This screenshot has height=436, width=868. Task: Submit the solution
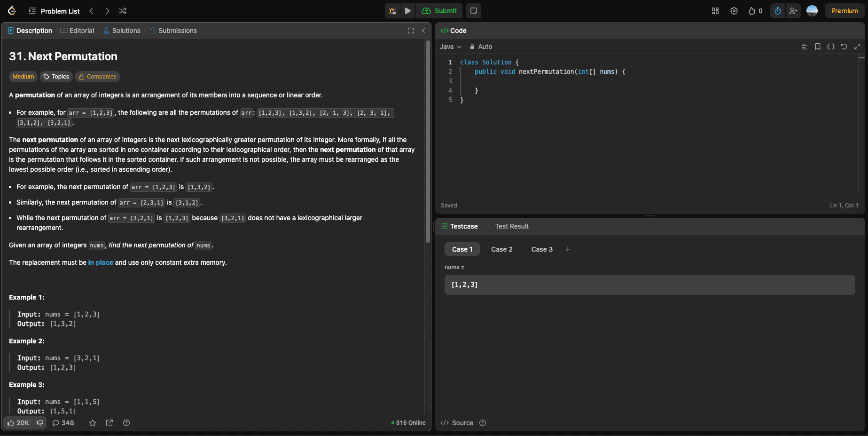click(x=439, y=11)
